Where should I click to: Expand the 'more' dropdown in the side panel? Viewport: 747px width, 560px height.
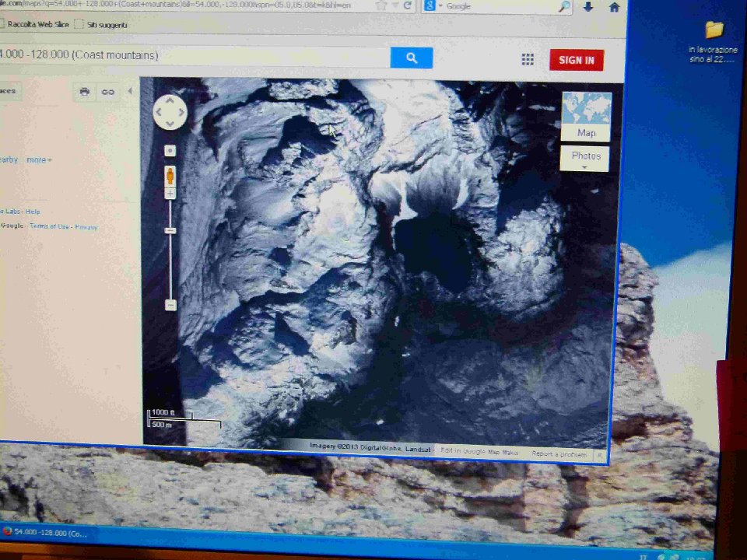point(39,160)
